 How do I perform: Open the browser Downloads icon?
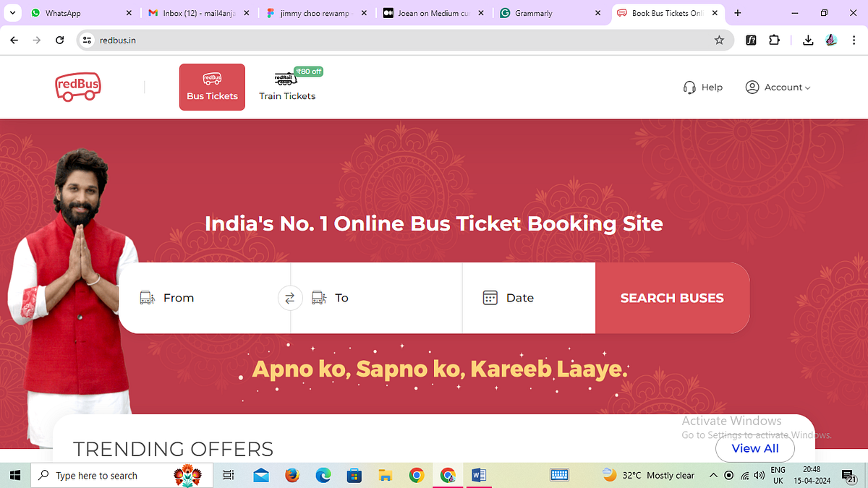click(x=808, y=40)
